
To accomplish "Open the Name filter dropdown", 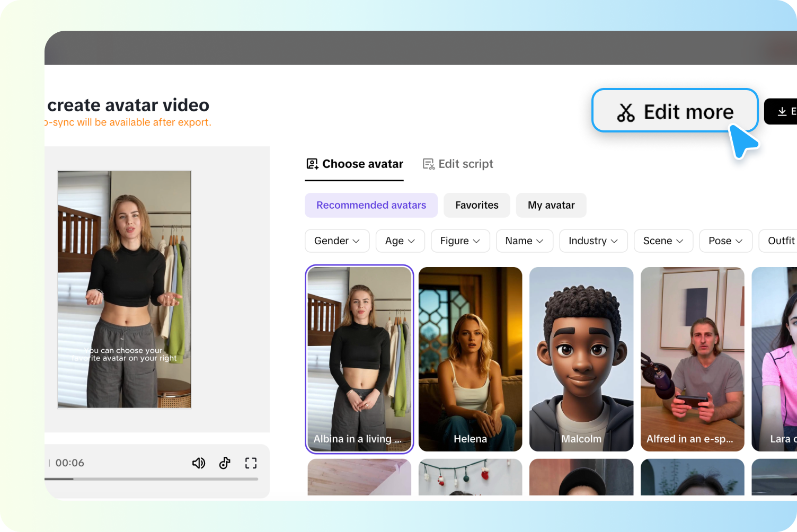I will point(524,241).
